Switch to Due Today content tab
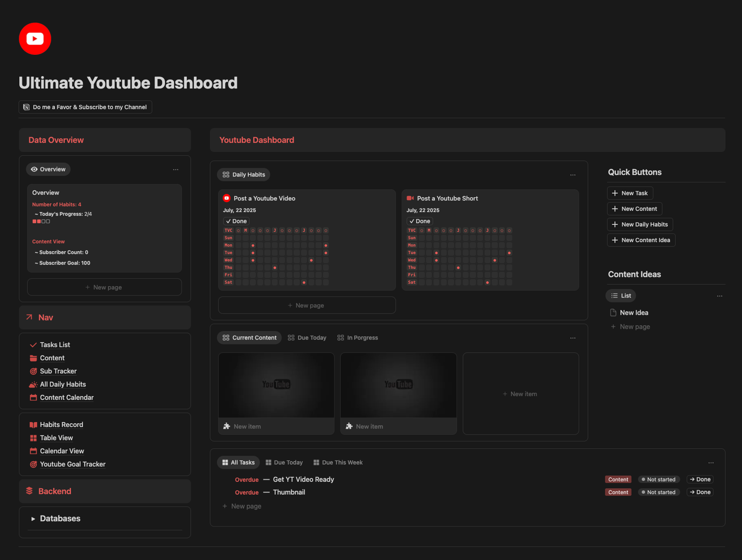 pyautogui.click(x=307, y=338)
